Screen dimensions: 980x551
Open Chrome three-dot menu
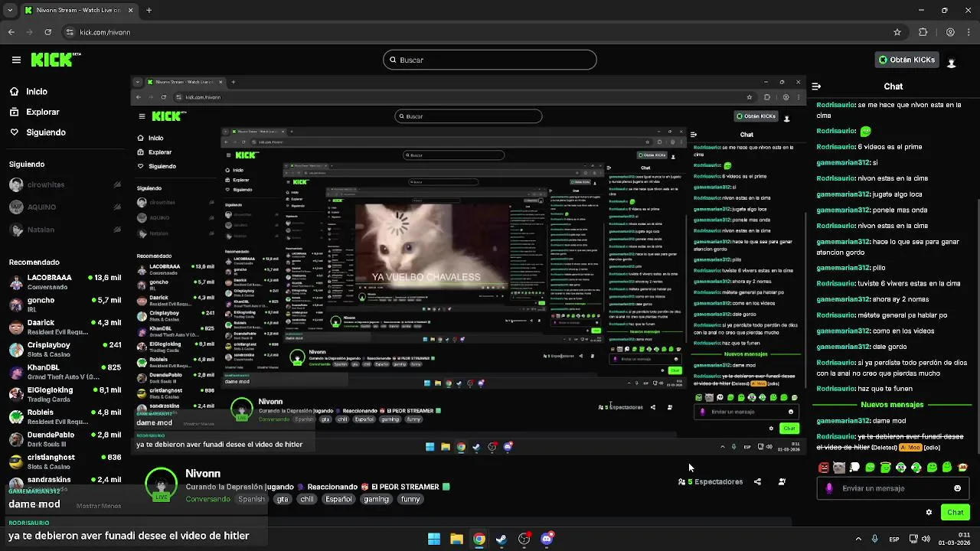969,32
